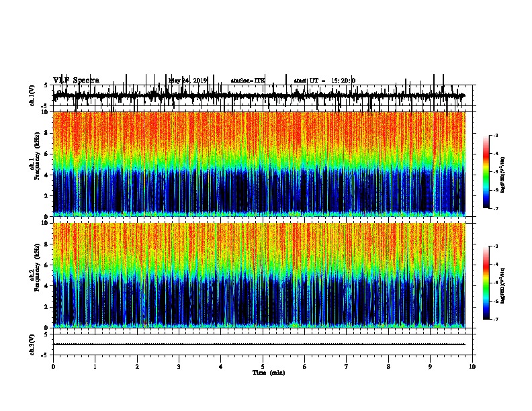The width and height of the screenshot is (532, 411).
Task: Click the date label "May 24, 2019"
Action: (x=187, y=81)
